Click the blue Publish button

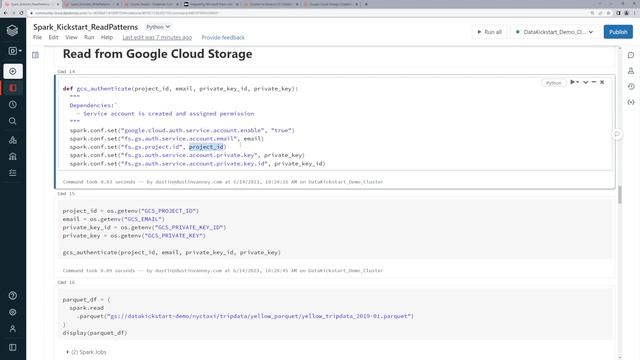(x=618, y=32)
